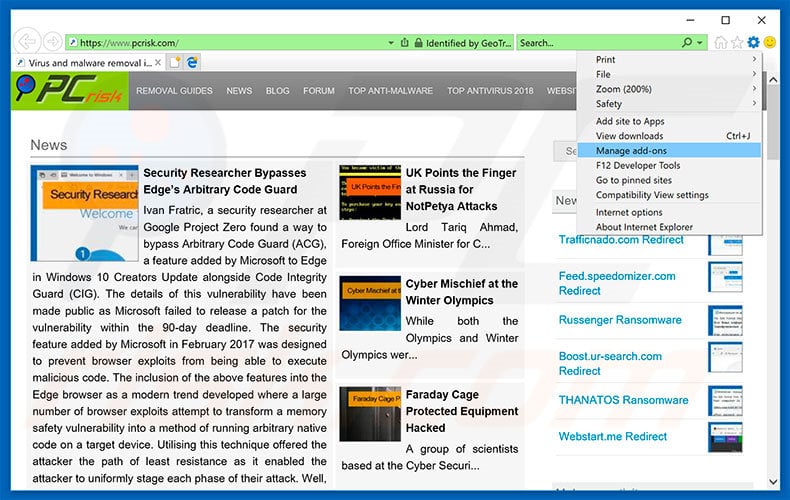This screenshot has height=500, width=790.
Task: Expand the Zoom (200%) submenu
Action: click(669, 89)
